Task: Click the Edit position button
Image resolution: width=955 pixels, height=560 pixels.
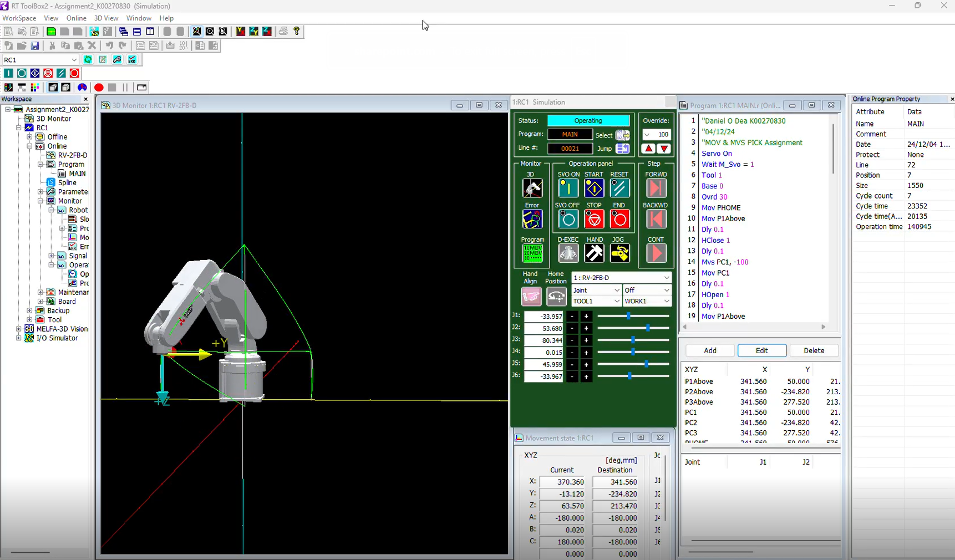Action: [x=762, y=350]
